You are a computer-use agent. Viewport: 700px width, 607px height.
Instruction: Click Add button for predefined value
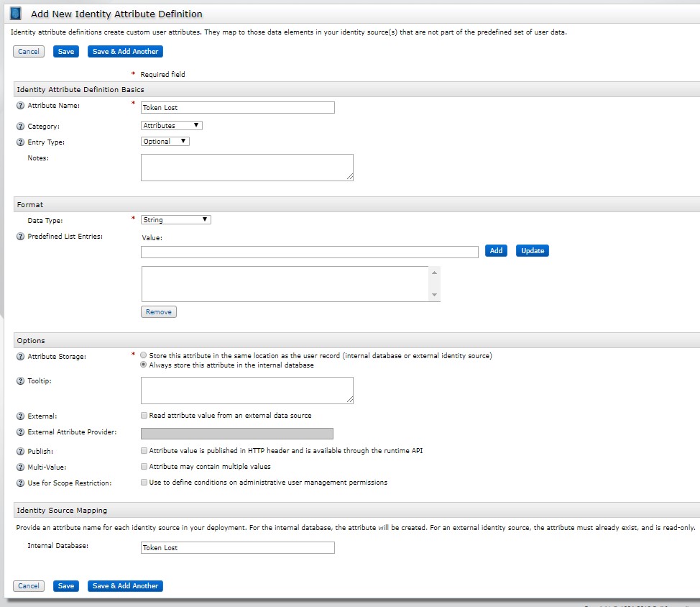pos(496,251)
